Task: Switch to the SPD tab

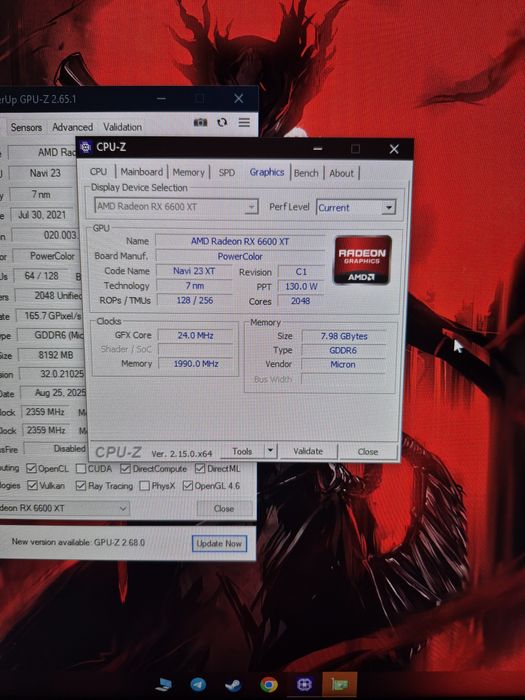Action: (x=227, y=173)
